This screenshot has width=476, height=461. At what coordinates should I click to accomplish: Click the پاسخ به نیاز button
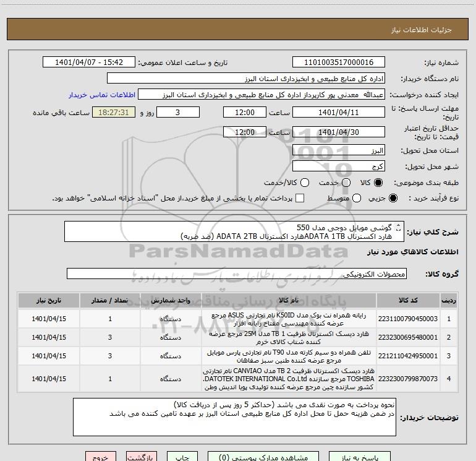click(360, 457)
